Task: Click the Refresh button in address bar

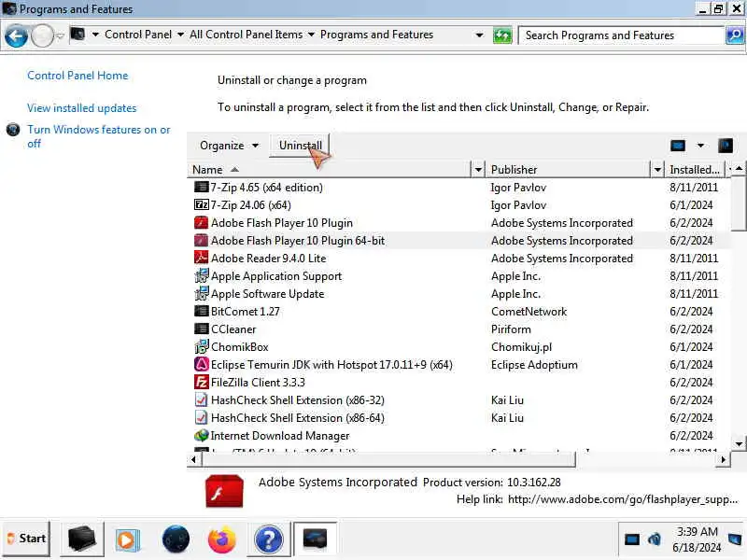Action: click(502, 35)
